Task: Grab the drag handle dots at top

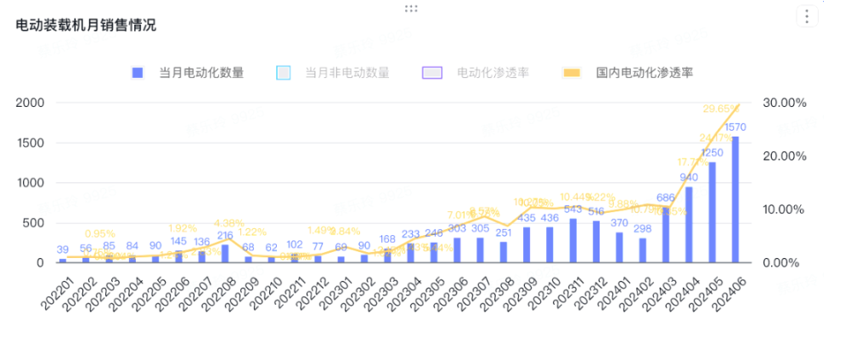Action: point(411,8)
